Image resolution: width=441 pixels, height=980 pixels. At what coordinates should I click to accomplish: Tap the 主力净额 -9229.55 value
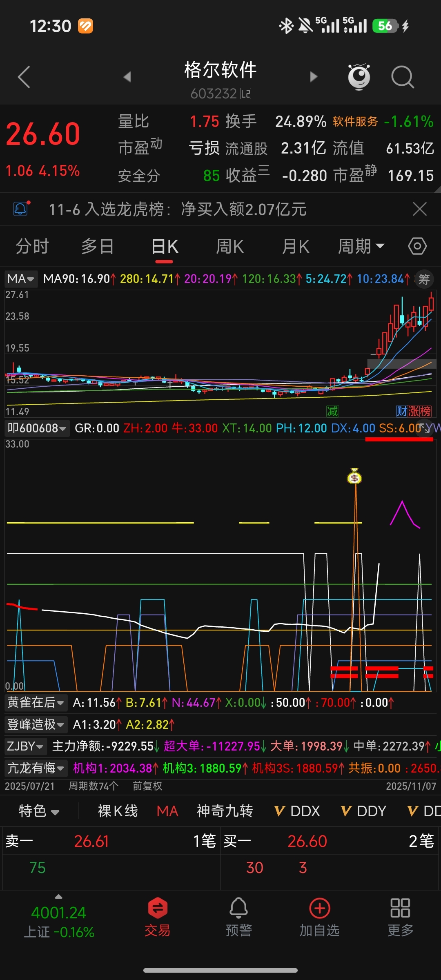click(x=130, y=746)
